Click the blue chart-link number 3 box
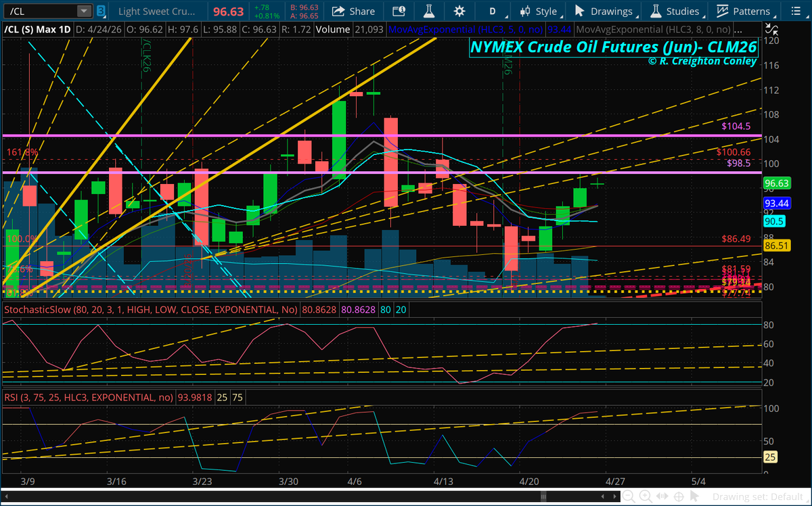This screenshot has height=506, width=812. click(100, 11)
